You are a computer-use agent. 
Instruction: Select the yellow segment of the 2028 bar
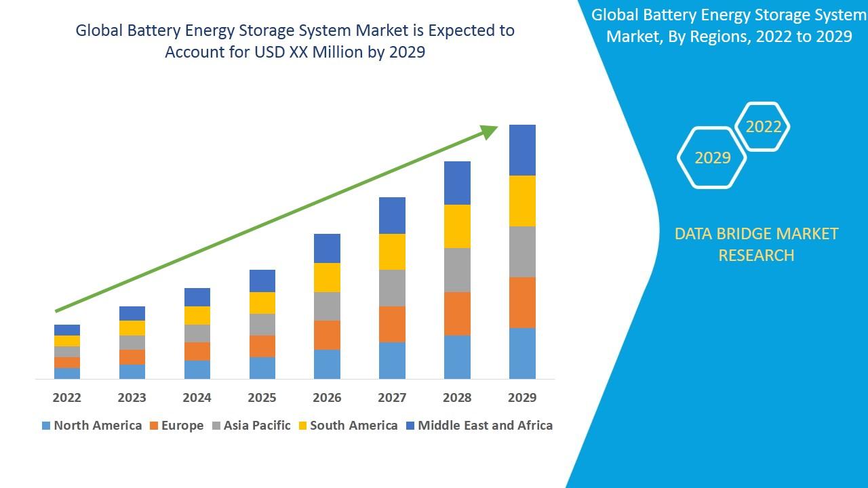click(x=457, y=226)
